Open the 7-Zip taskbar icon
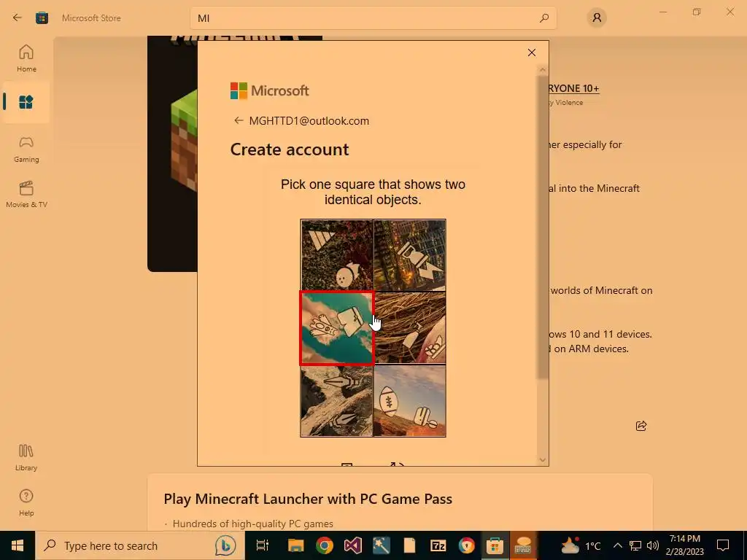 pos(438,545)
